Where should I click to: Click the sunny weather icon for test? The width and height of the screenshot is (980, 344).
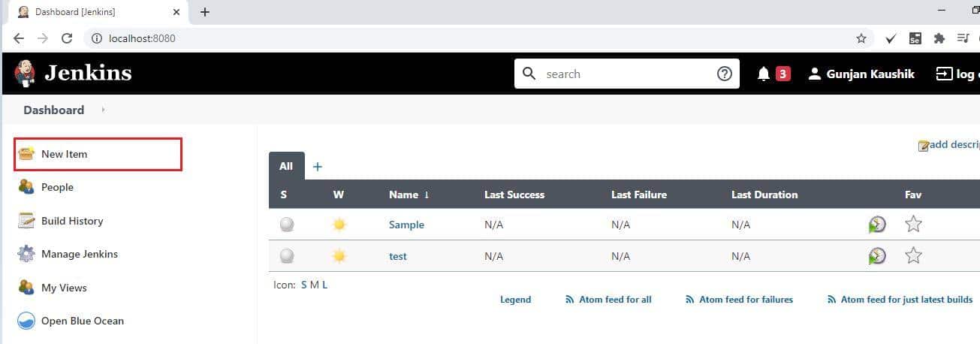tap(339, 256)
